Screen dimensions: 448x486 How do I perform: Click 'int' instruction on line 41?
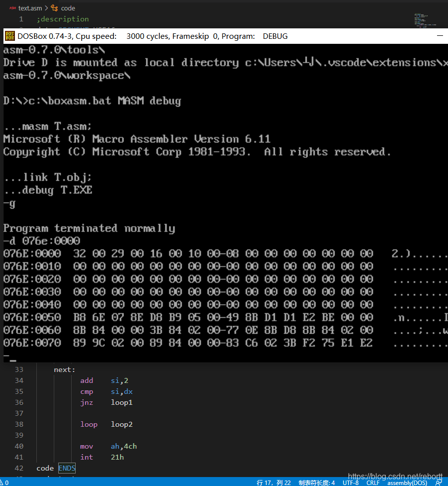[x=87, y=457]
